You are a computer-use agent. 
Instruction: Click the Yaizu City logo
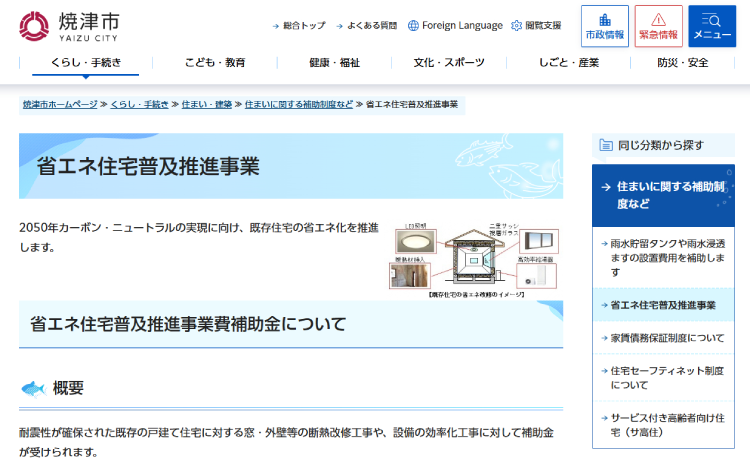tap(68, 25)
